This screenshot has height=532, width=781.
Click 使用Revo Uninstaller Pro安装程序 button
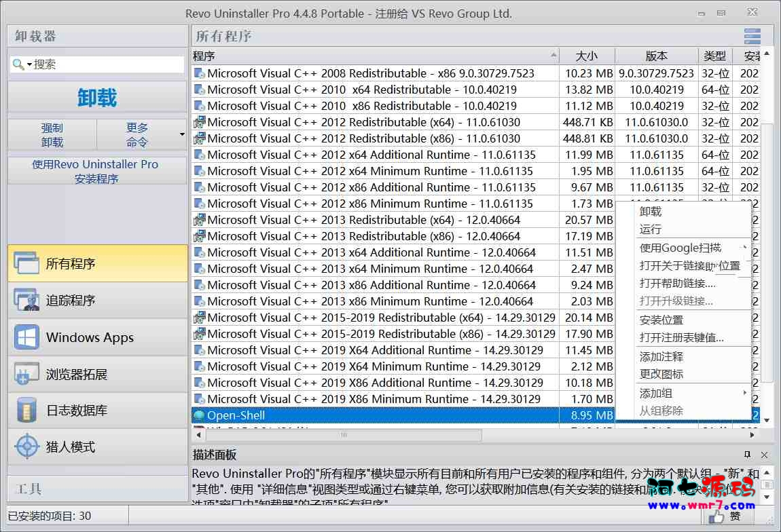pyautogui.click(x=96, y=171)
